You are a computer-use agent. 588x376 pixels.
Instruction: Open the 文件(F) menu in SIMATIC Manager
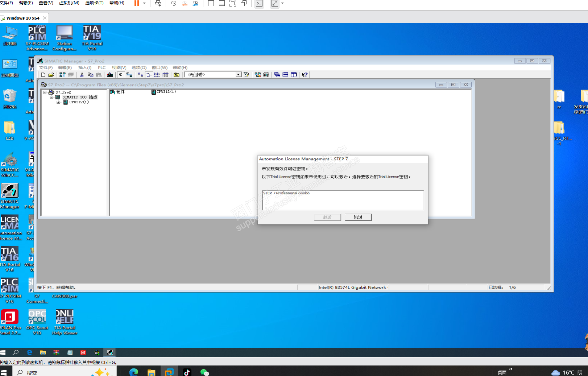46,67
